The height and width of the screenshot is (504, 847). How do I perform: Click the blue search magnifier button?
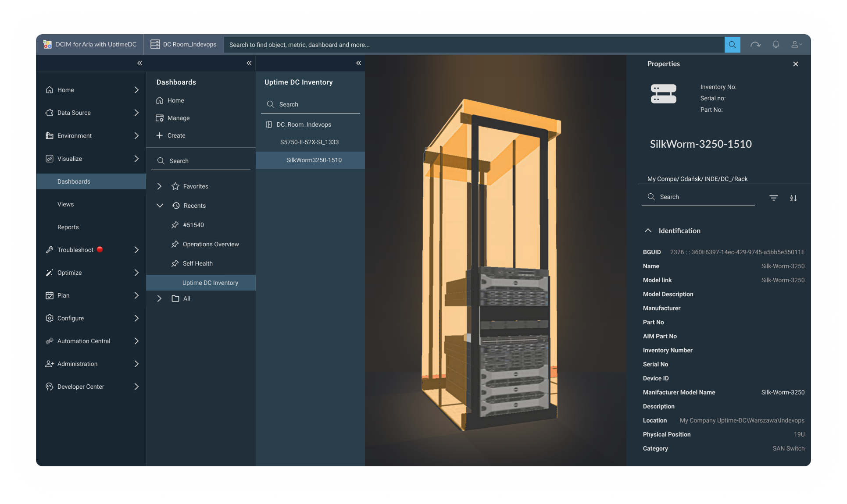(732, 45)
